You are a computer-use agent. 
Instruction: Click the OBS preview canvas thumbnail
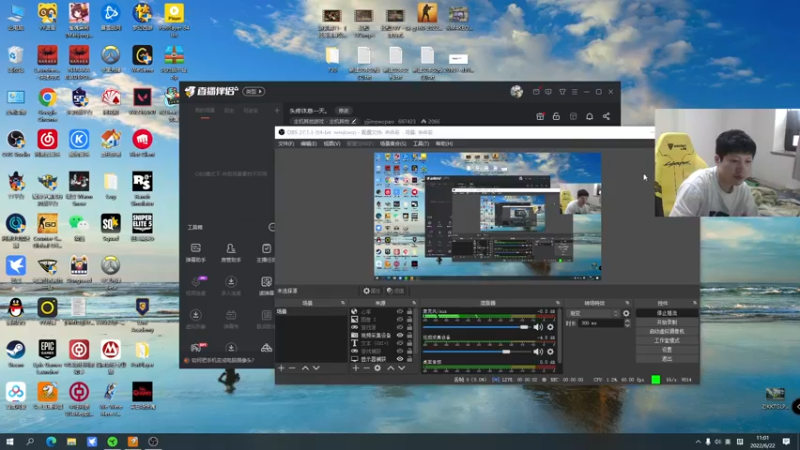coord(488,216)
